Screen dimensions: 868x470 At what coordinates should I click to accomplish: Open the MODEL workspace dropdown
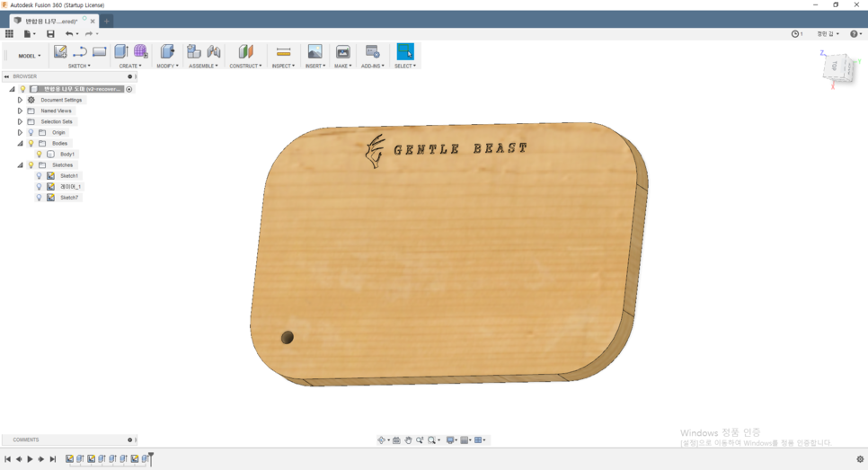tap(30, 56)
